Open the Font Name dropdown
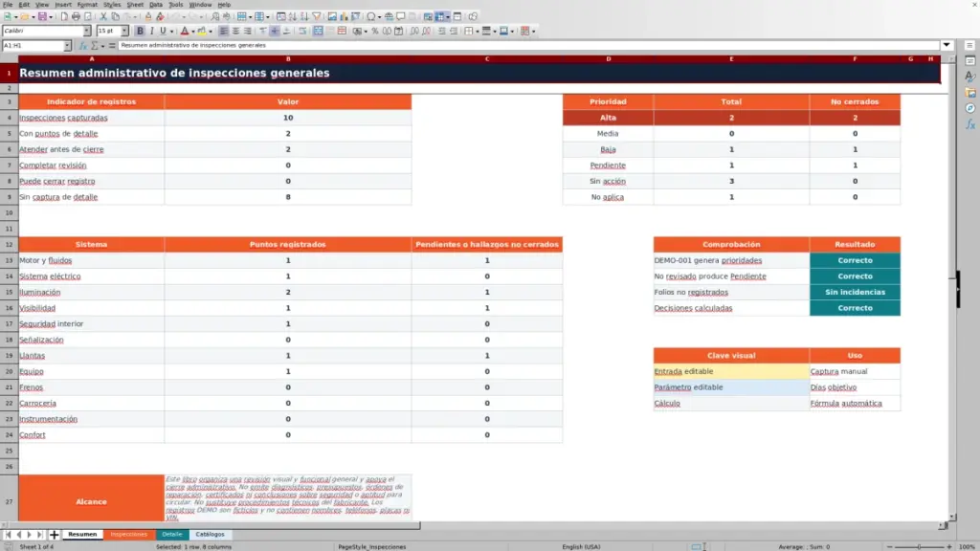980x551 pixels. point(87,32)
